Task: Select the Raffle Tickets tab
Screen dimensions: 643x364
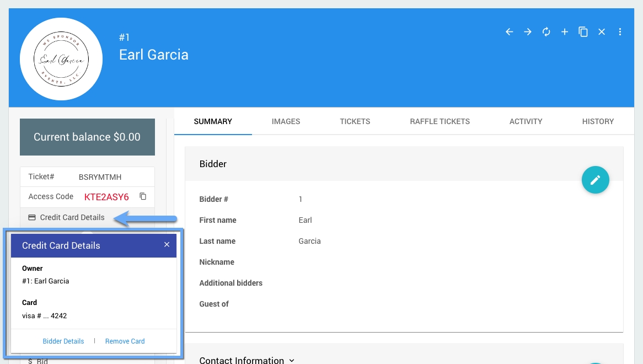Action: pyautogui.click(x=440, y=121)
